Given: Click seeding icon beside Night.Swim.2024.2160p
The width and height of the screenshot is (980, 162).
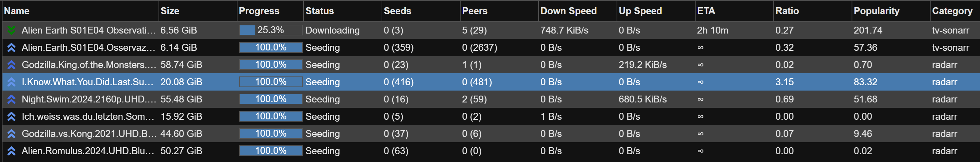Looking at the screenshot, I should [11, 99].
